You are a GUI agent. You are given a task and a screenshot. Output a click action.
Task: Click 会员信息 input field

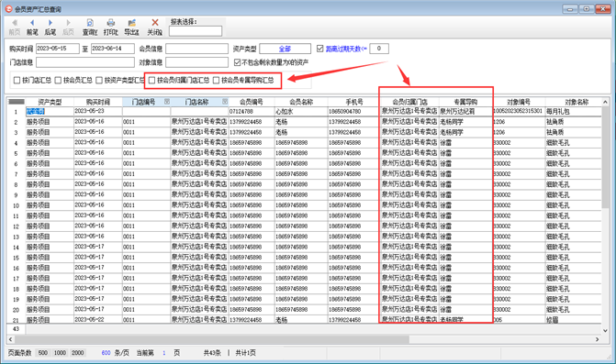click(196, 49)
